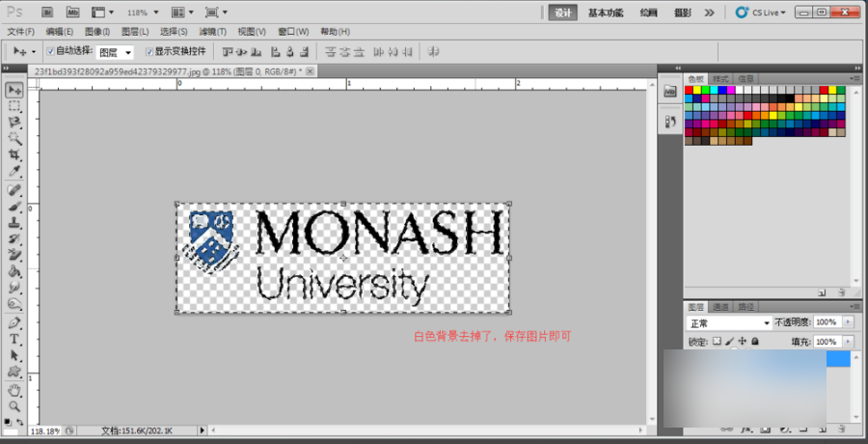Select the History Brush tool
Viewport: 868px width, 444px height.
[14, 239]
